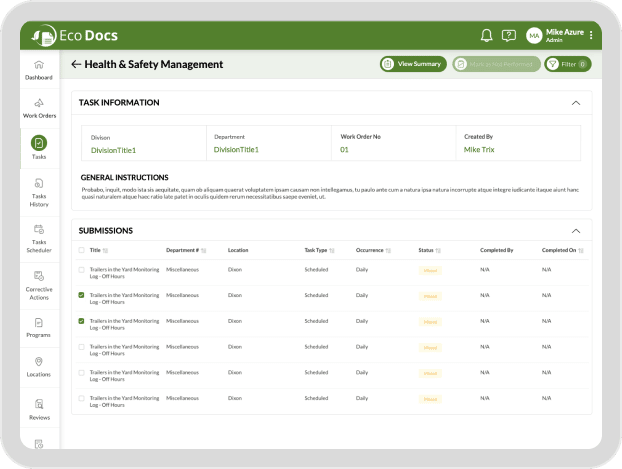Collapse the Task Information section
The height and width of the screenshot is (469, 622).
[x=575, y=102]
